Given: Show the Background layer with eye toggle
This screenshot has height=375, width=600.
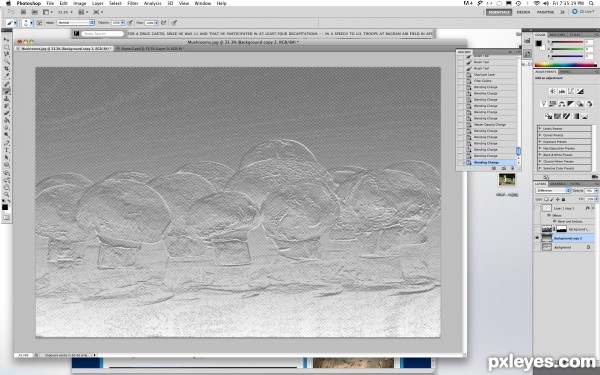Looking at the screenshot, I should [537, 247].
